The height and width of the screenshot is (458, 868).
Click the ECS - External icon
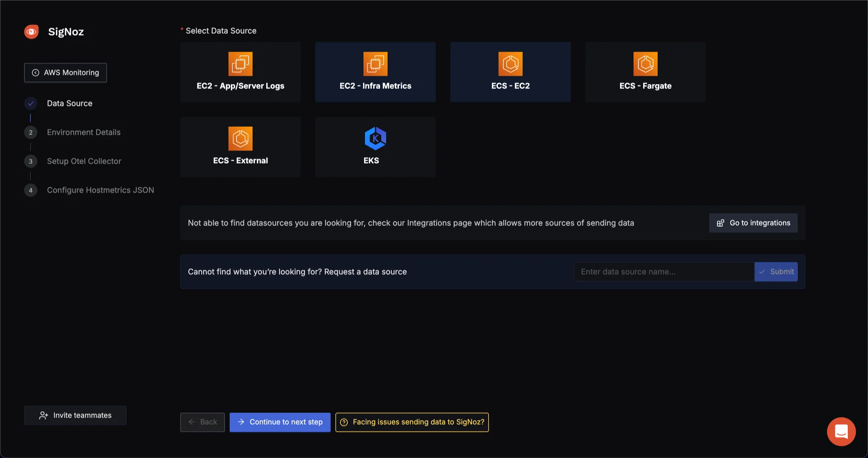240,138
